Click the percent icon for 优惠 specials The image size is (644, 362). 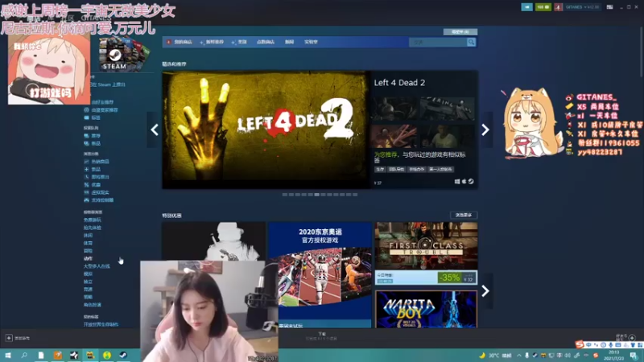(86, 185)
